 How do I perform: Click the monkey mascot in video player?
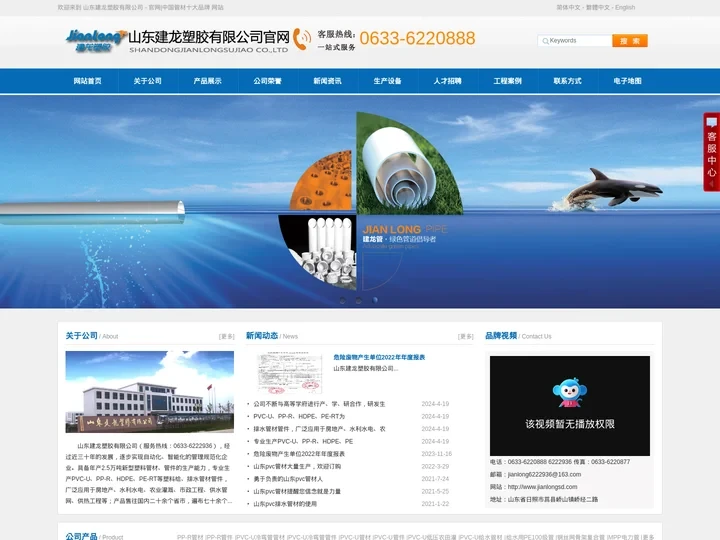569,393
